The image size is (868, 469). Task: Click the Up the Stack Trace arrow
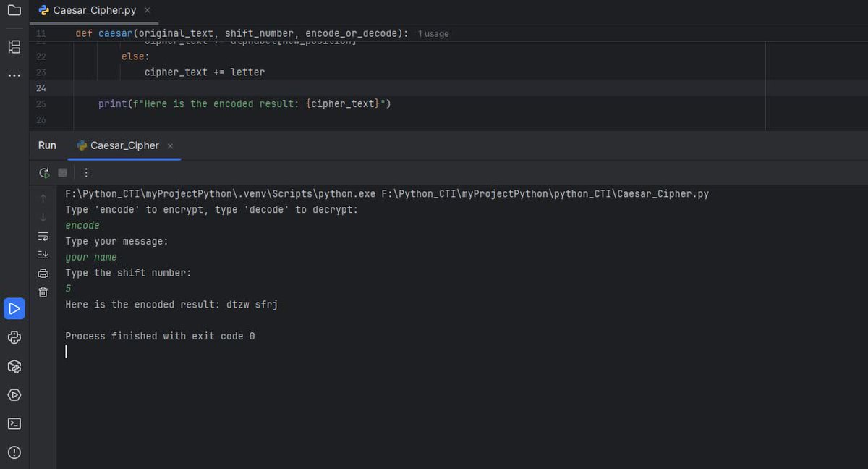(43, 198)
